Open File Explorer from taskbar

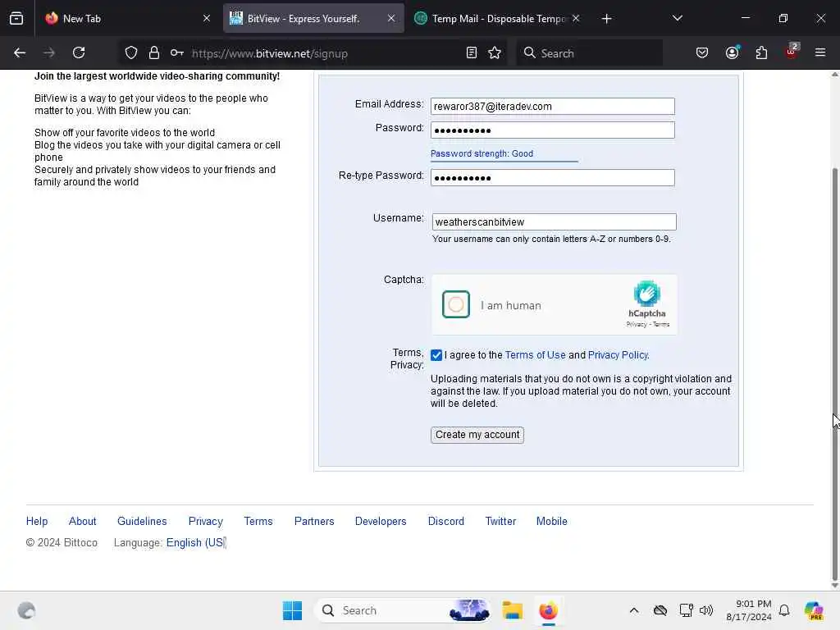pyautogui.click(x=513, y=610)
